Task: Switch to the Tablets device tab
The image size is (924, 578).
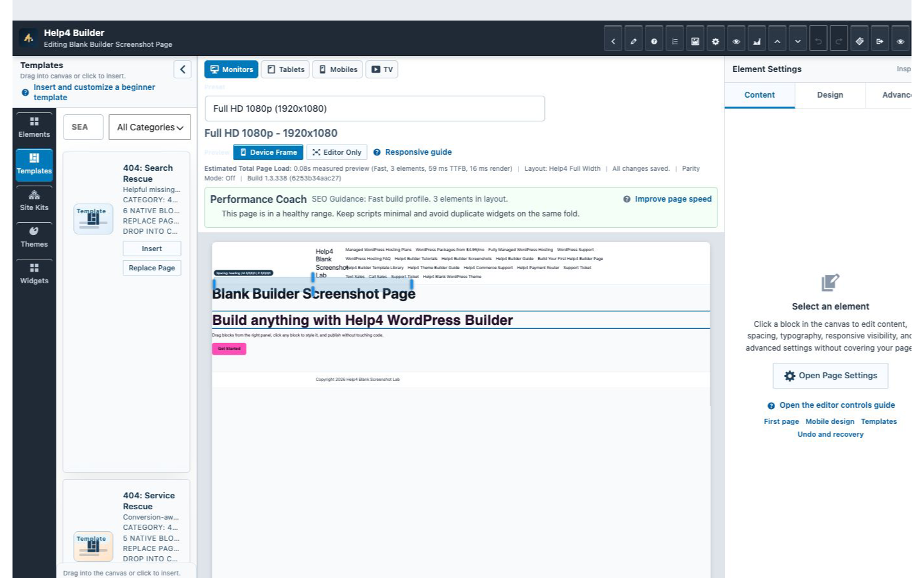Action: (x=286, y=69)
